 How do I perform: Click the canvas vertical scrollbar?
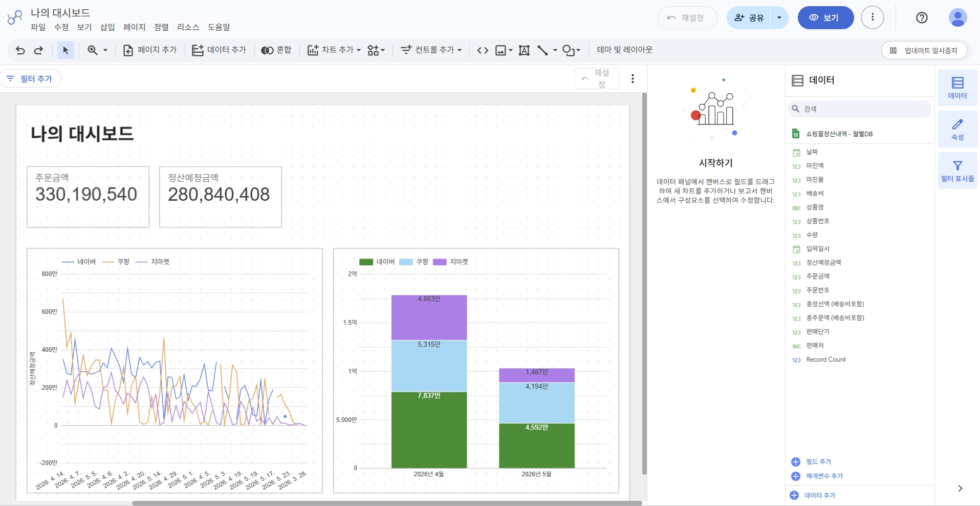[x=644, y=284]
